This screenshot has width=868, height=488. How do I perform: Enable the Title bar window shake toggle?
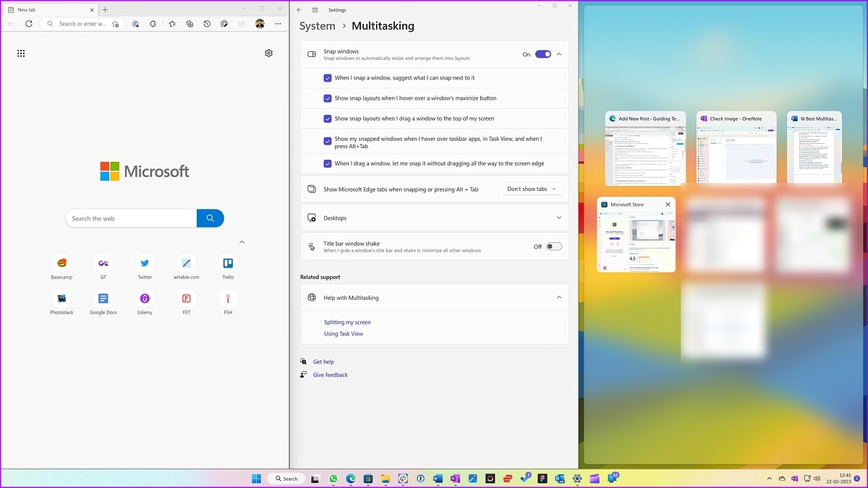554,247
